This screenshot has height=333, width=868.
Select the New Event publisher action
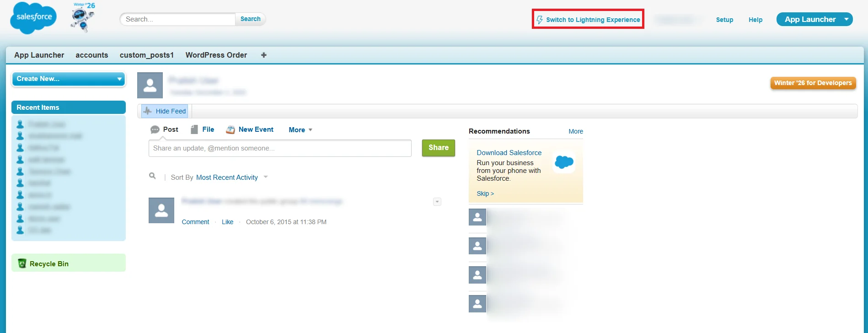pos(250,129)
